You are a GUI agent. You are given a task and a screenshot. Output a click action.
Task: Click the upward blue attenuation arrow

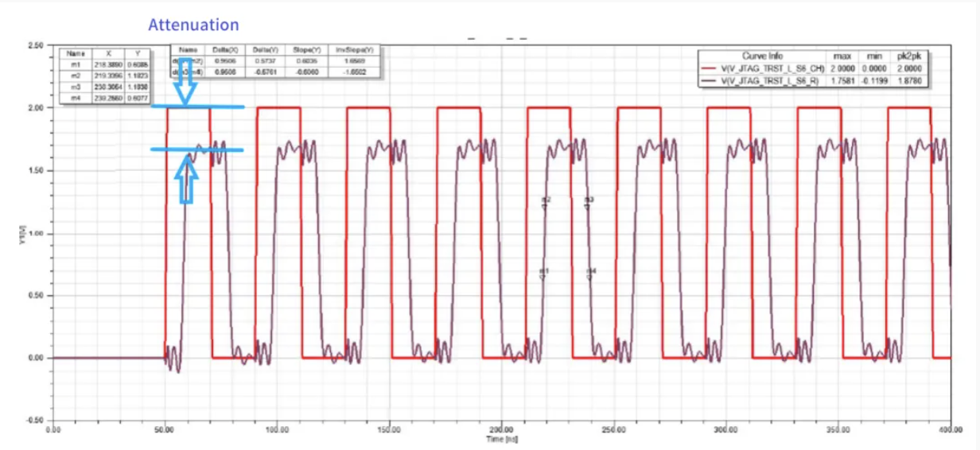pyautogui.click(x=186, y=179)
